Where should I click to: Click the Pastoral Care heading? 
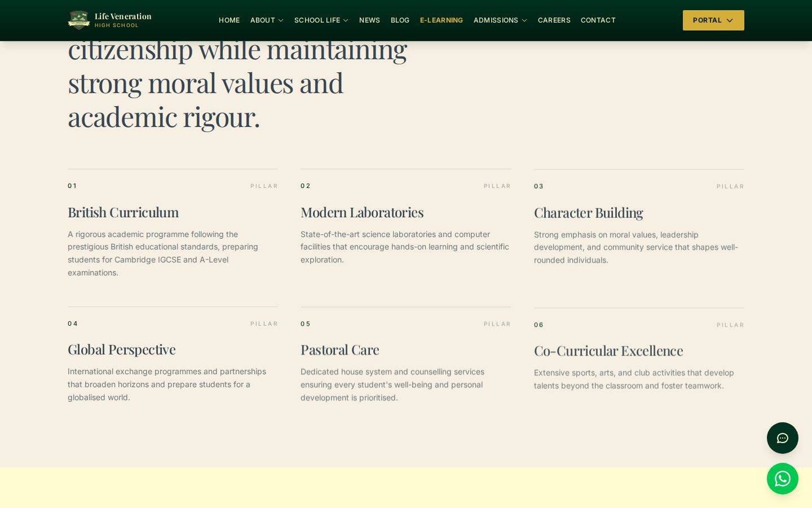(339, 350)
